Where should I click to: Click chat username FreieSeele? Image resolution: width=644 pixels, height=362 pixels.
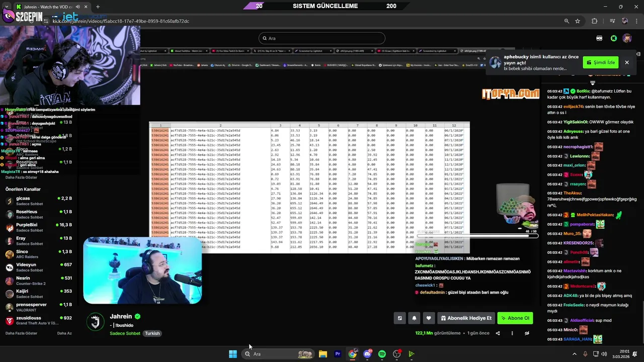tap(574, 305)
